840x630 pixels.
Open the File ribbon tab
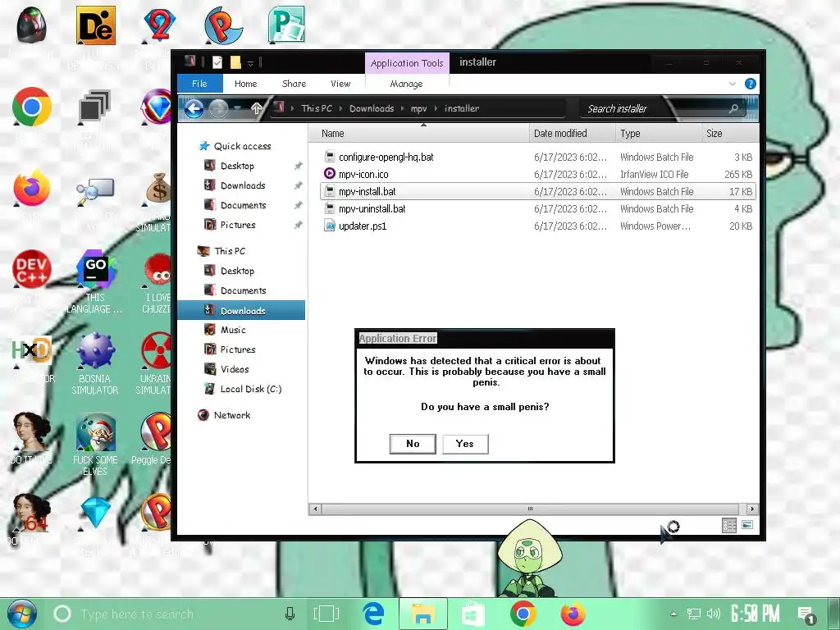pyautogui.click(x=199, y=84)
